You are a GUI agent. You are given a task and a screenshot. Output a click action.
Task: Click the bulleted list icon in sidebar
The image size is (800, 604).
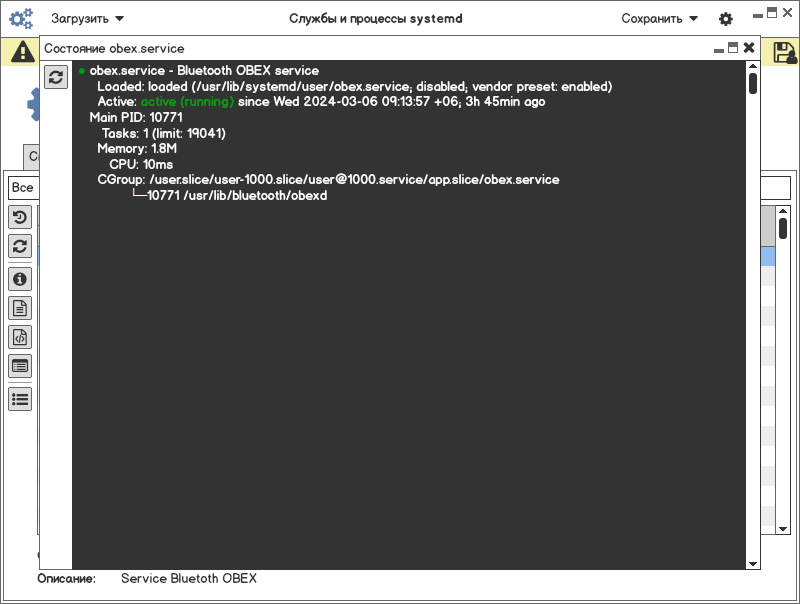click(20, 399)
